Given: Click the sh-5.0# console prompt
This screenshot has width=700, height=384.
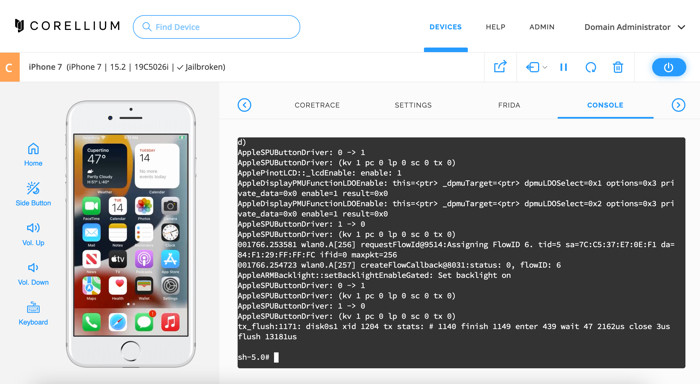Looking at the screenshot, I should point(254,357).
